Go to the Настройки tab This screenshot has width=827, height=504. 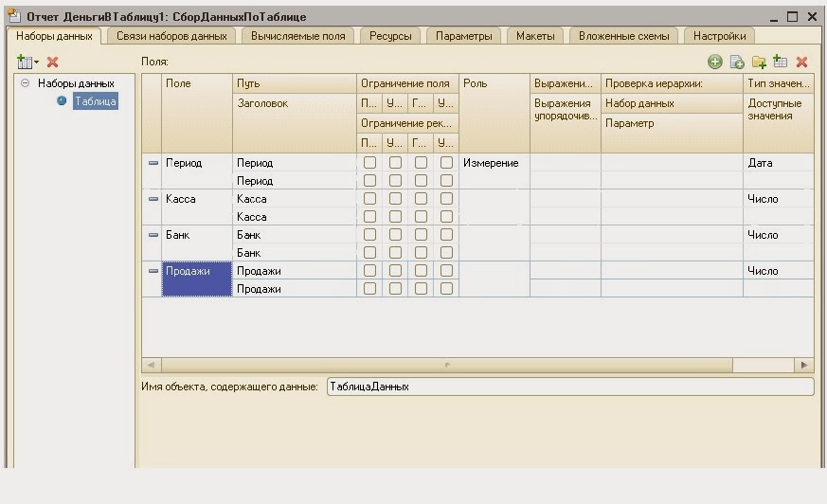(x=719, y=36)
